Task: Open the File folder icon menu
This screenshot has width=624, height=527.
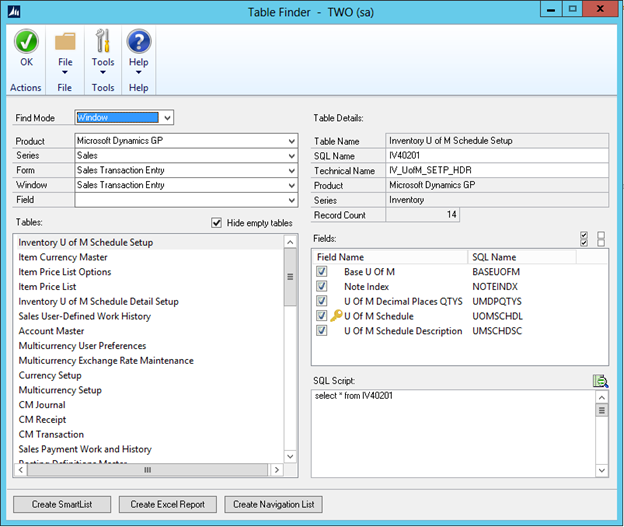Action: tap(65, 41)
